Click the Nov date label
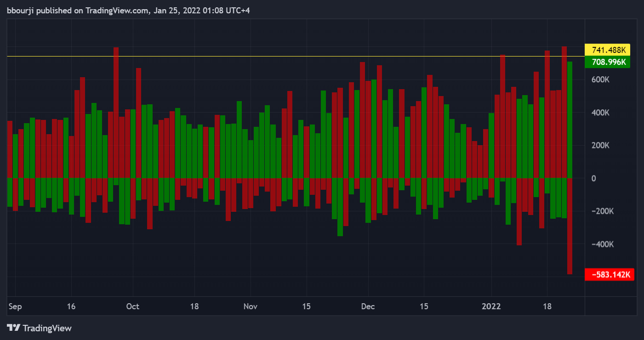 coord(251,306)
